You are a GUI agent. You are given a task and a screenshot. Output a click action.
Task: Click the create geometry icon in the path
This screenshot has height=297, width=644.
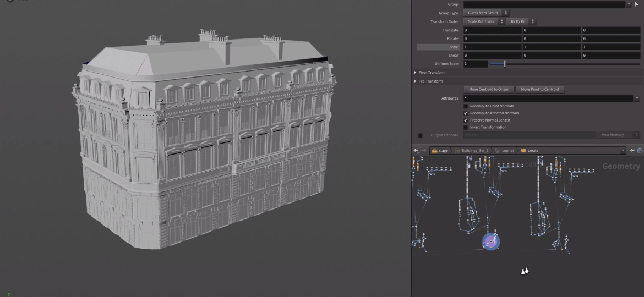[523, 151]
